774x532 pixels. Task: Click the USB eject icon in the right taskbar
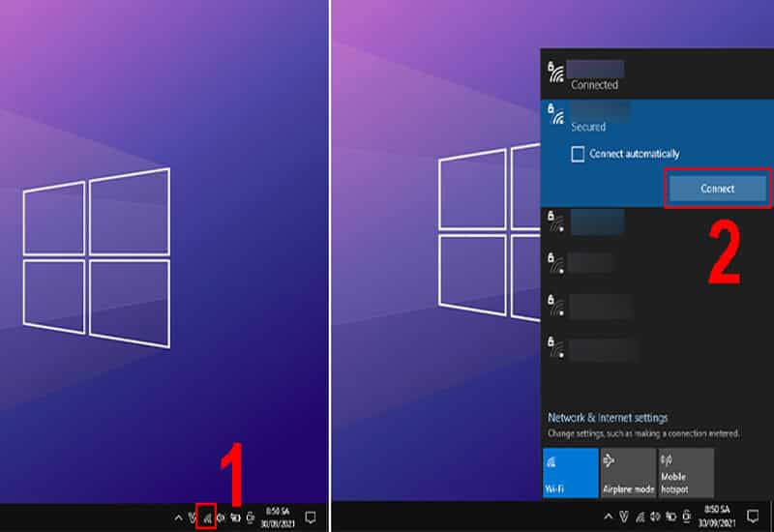click(687, 517)
